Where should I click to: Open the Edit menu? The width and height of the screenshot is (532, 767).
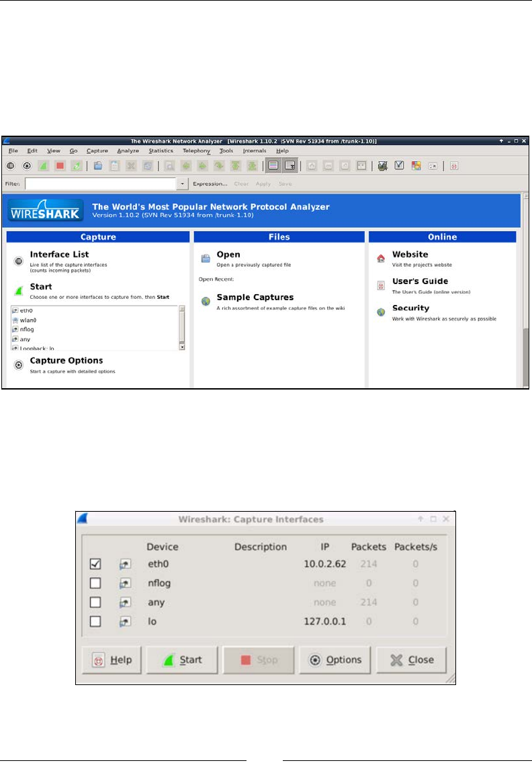coord(32,150)
